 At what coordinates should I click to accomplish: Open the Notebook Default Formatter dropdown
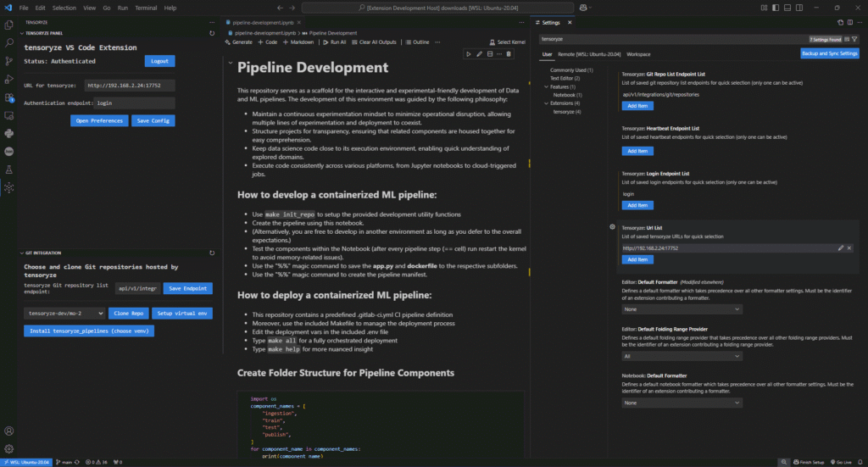(682, 403)
